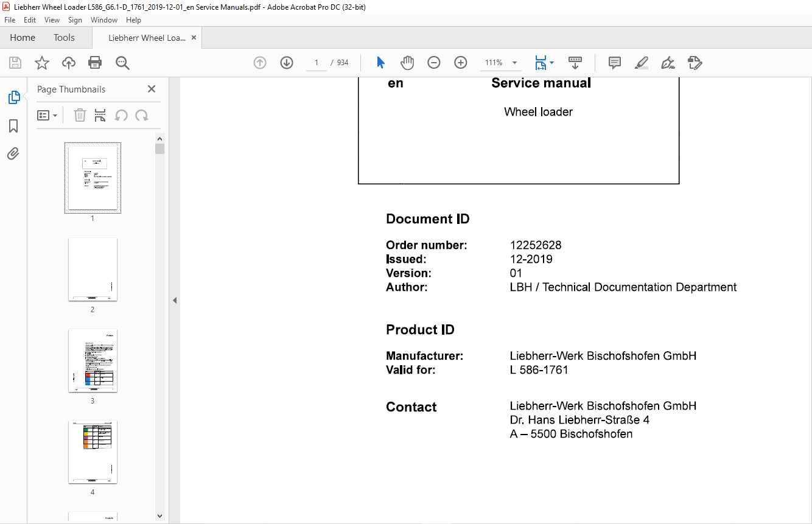Rotate page counterclockwise
This screenshot has width=812, height=524.
coord(121,115)
